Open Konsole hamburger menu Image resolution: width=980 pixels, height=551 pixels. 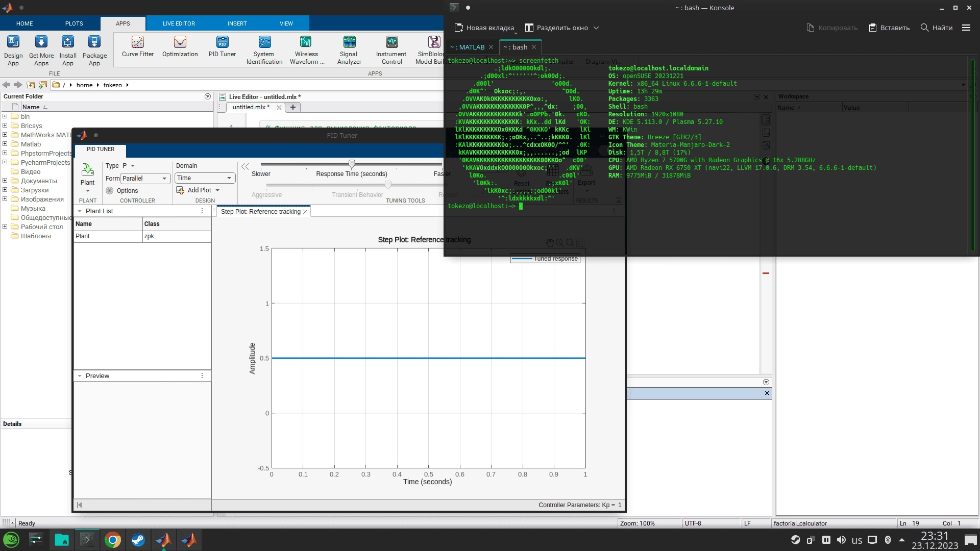coord(966,28)
